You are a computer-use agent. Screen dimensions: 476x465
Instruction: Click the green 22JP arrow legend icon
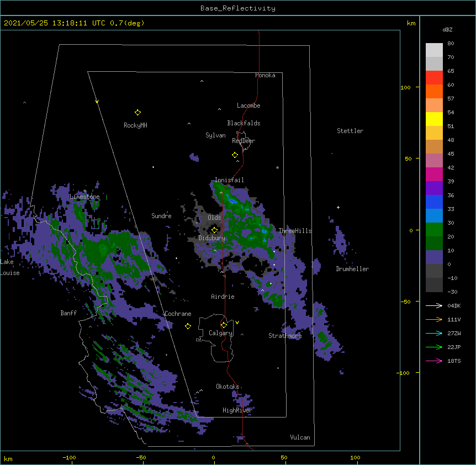point(434,347)
